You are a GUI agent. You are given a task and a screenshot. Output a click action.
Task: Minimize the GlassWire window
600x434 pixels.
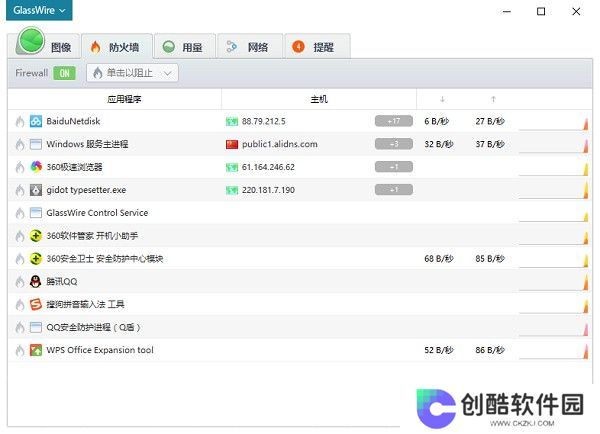[x=507, y=11]
